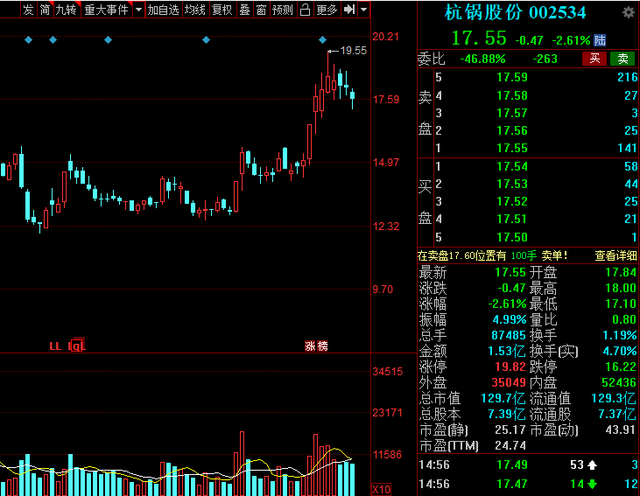Open the 预测 forecast tool
Viewport: 640px width, 496px height.
click(x=283, y=9)
